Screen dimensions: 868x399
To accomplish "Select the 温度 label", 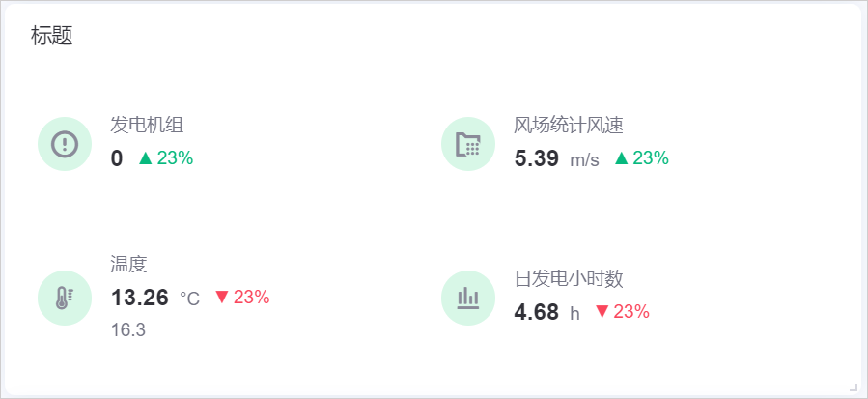I will tap(128, 265).
